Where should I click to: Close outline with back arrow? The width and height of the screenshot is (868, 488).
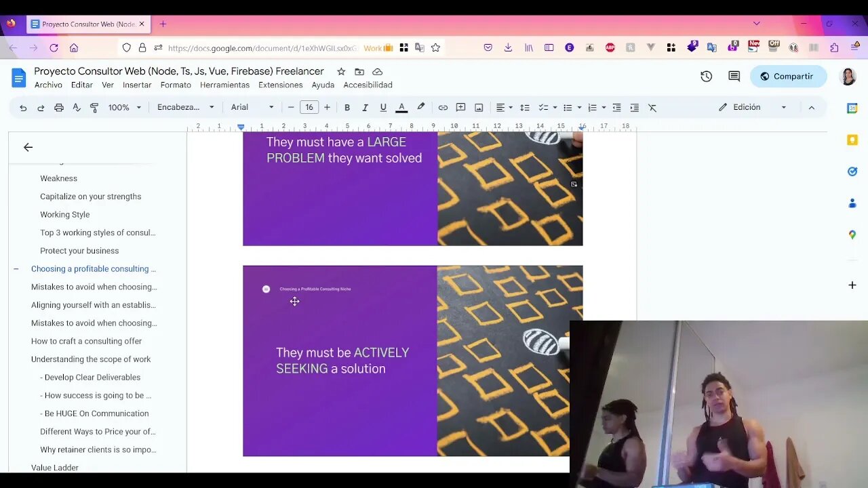28,147
